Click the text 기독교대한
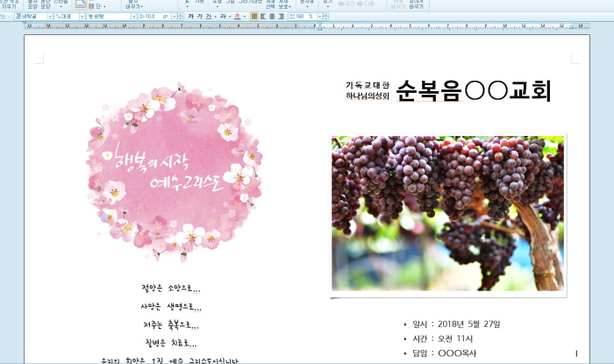This screenshot has width=614, height=364. click(368, 85)
